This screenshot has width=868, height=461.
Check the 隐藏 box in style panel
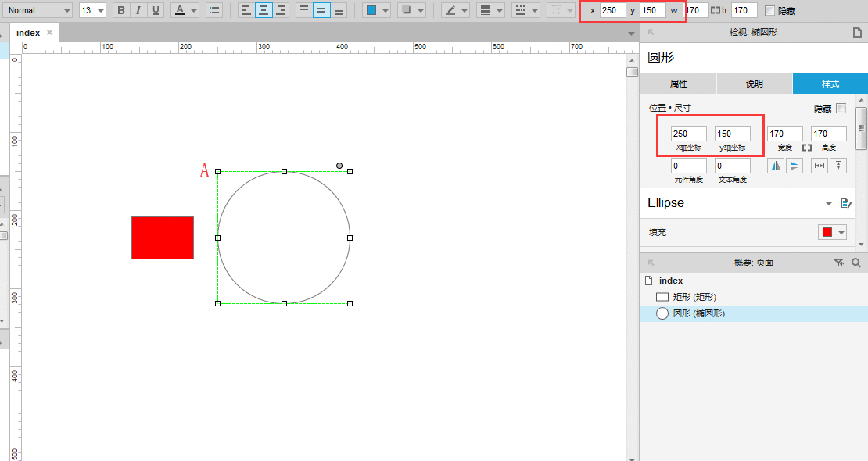pos(841,108)
